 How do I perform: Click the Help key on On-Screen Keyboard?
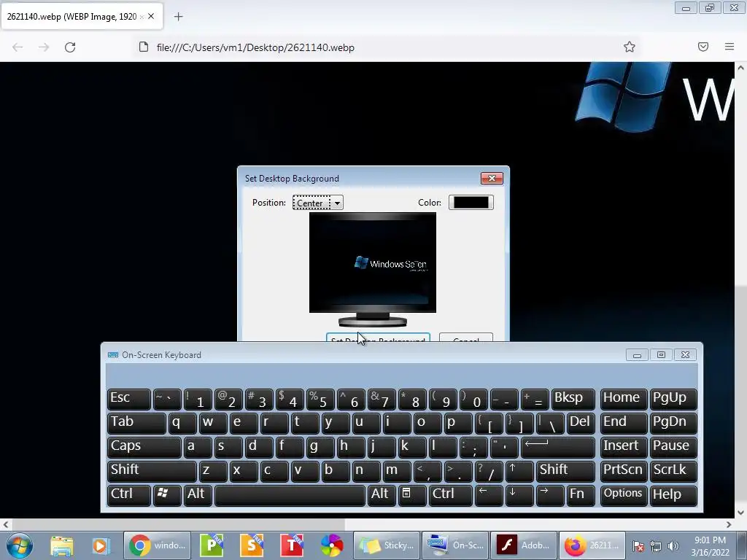coord(673,494)
